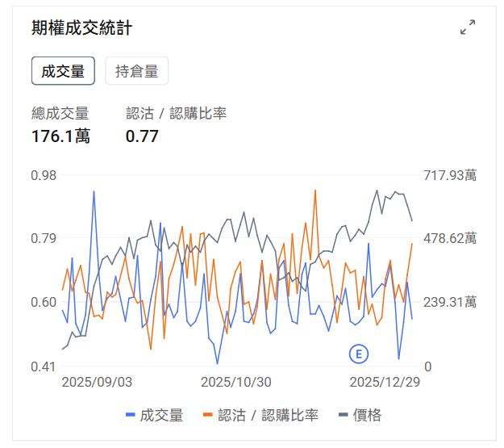Viewport: 504px width, 448px height.
Task: Click the circled E event marker
Action: click(x=358, y=354)
